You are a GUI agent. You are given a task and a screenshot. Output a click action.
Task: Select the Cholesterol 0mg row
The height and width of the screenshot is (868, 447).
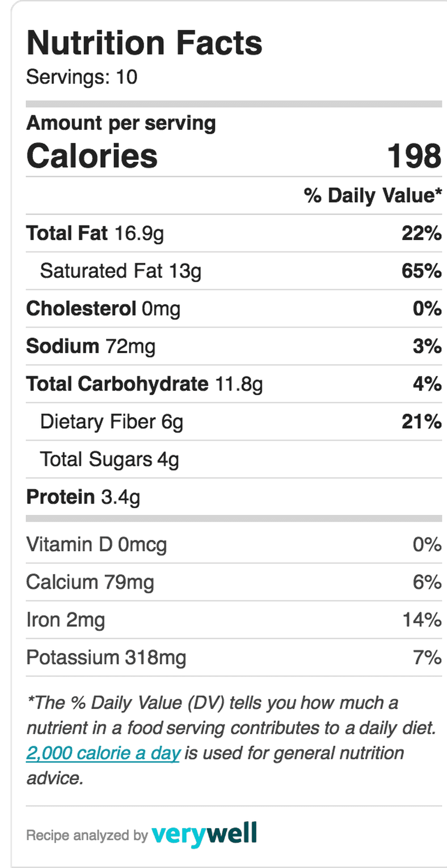click(x=234, y=309)
